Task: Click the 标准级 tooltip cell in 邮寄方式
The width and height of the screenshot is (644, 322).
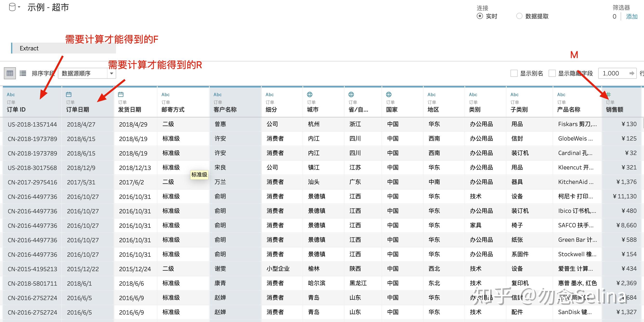Action: pyautogui.click(x=199, y=175)
